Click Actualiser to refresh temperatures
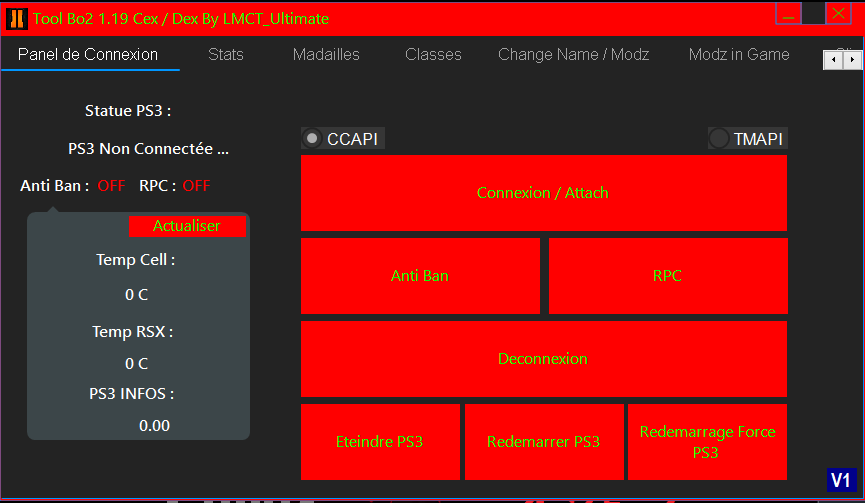The image size is (865, 503). 187,226
